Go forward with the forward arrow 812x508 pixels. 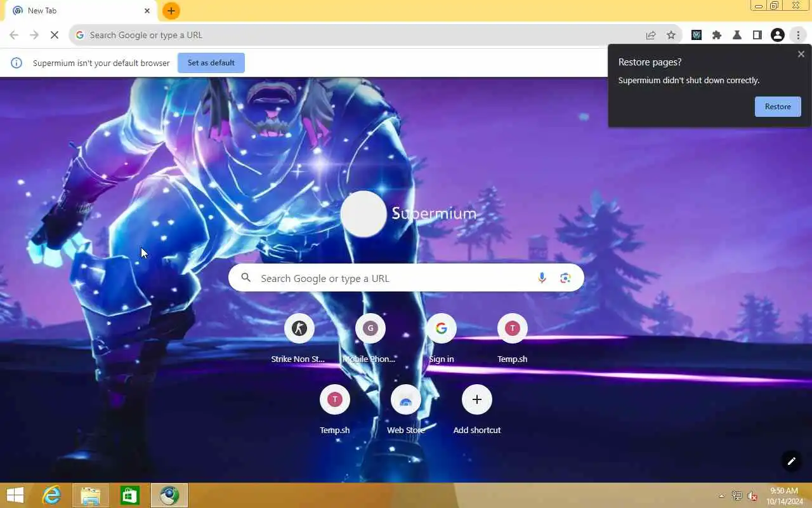tap(34, 35)
